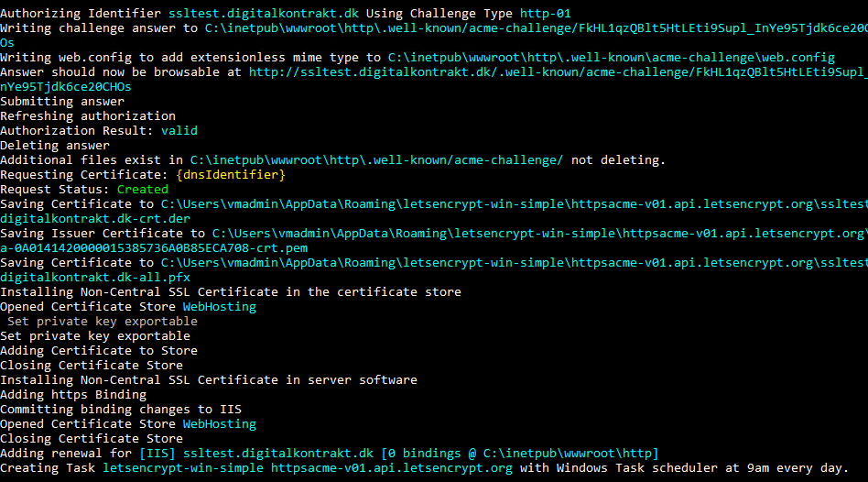
Task: Click the 'Adding Certificate to Store' line
Action: point(99,351)
